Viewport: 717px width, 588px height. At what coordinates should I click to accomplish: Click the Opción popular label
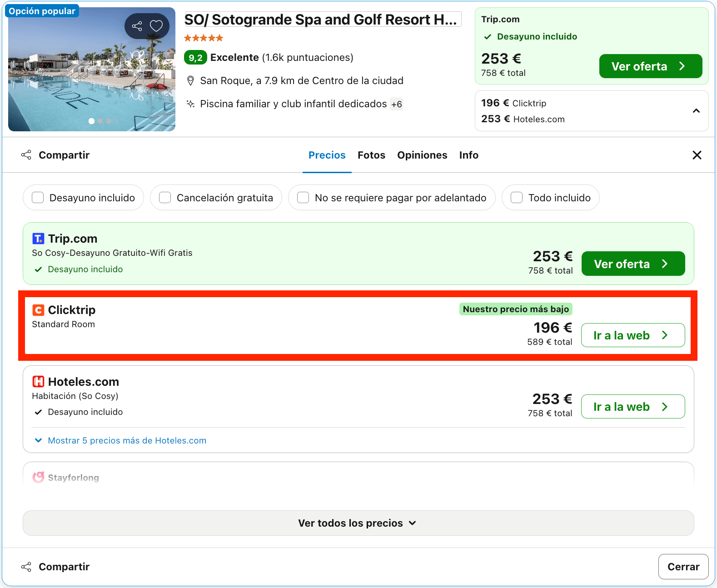pos(42,11)
